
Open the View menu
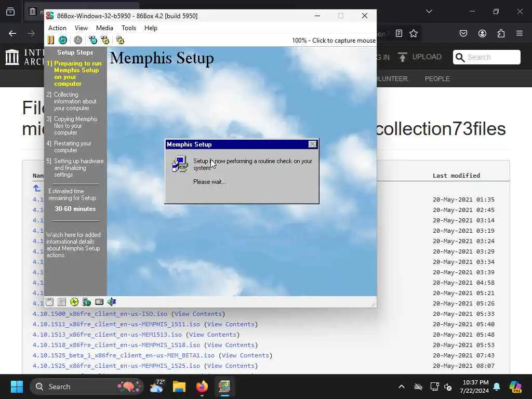tap(81, 28)
